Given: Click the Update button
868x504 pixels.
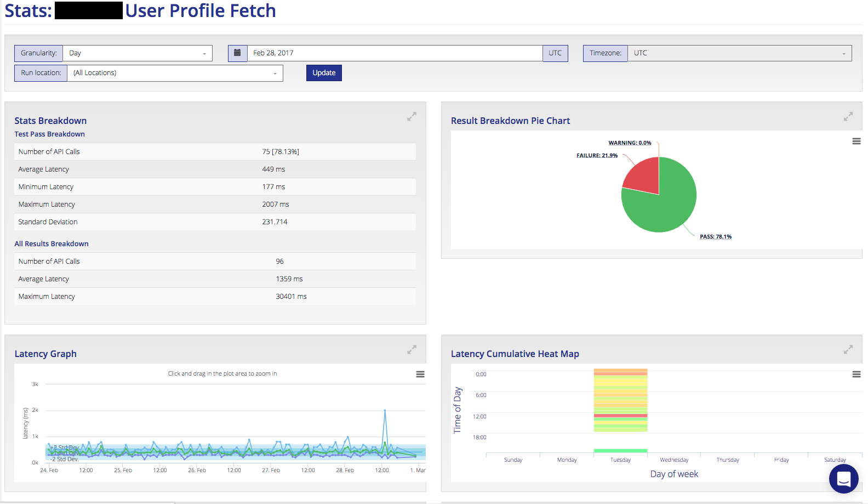Looking at the screenshot, I should coord(324,73).
